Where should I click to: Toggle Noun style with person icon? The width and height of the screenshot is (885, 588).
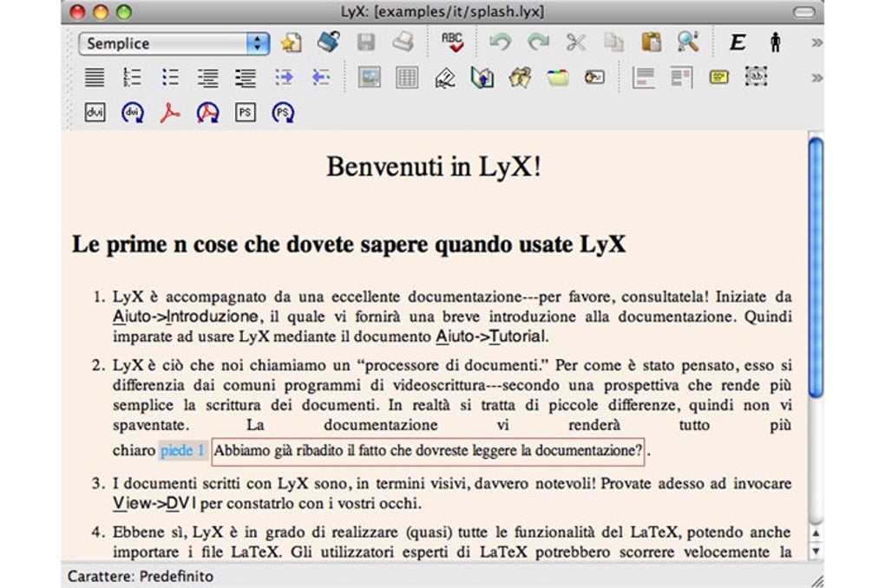point(776,42)
